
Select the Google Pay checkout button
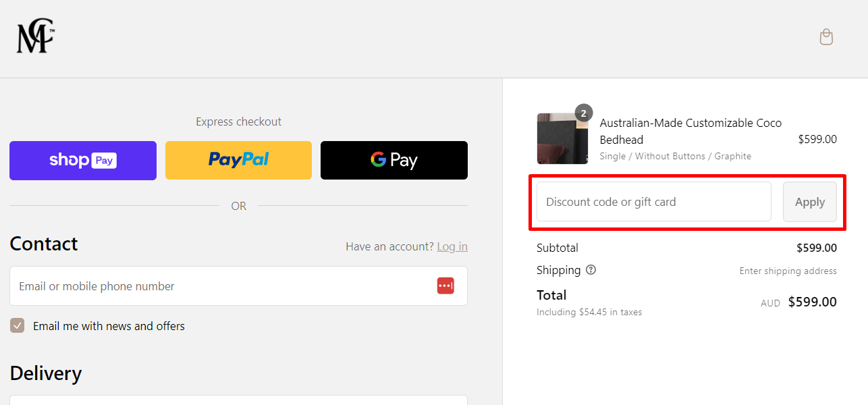tap(394, 161)
